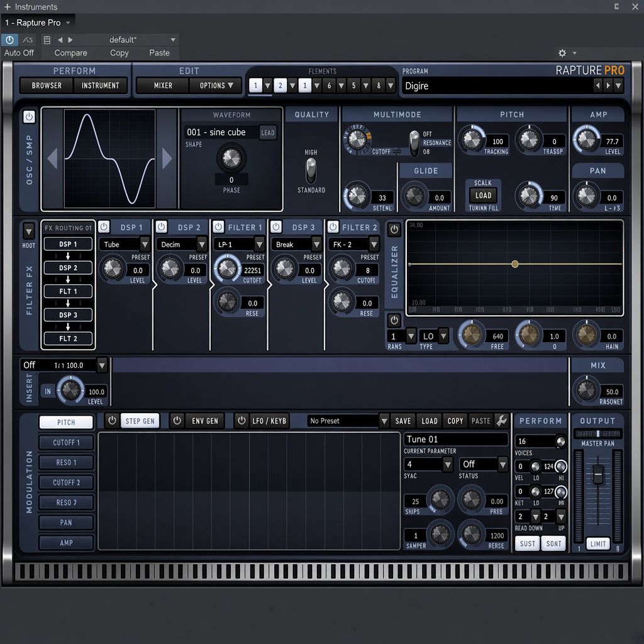Open the preset list icon

(47, 40)
